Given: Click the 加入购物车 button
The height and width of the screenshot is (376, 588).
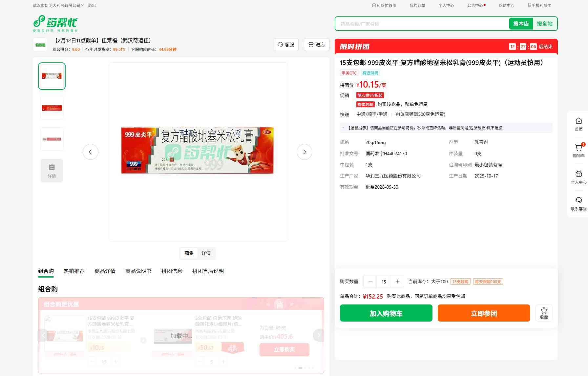Looking at the screenshot, I should (386, 313).
